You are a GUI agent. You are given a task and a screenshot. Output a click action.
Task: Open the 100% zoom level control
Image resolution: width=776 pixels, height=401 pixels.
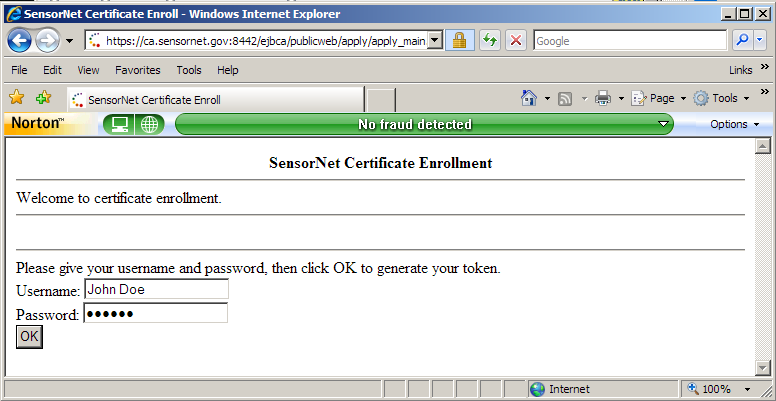pos(720,389)
